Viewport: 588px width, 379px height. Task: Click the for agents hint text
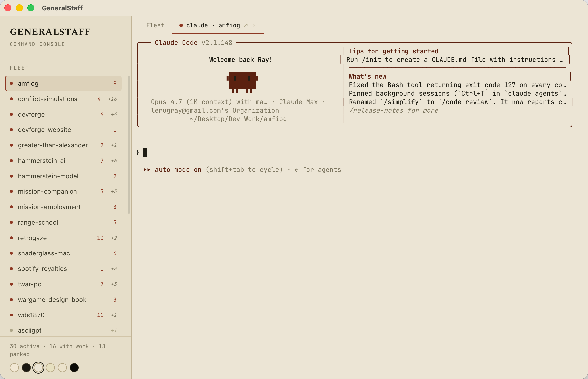[x=318, y=170]
